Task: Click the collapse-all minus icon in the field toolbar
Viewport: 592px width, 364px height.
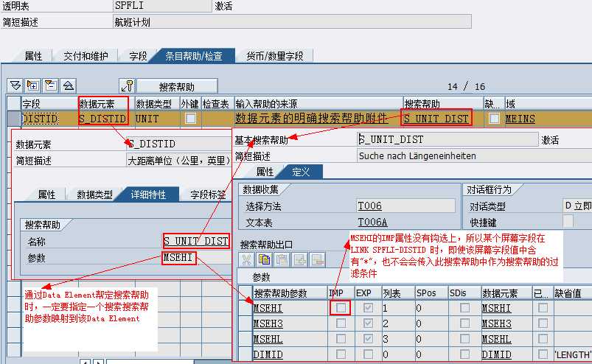Action: pos(50,85)
